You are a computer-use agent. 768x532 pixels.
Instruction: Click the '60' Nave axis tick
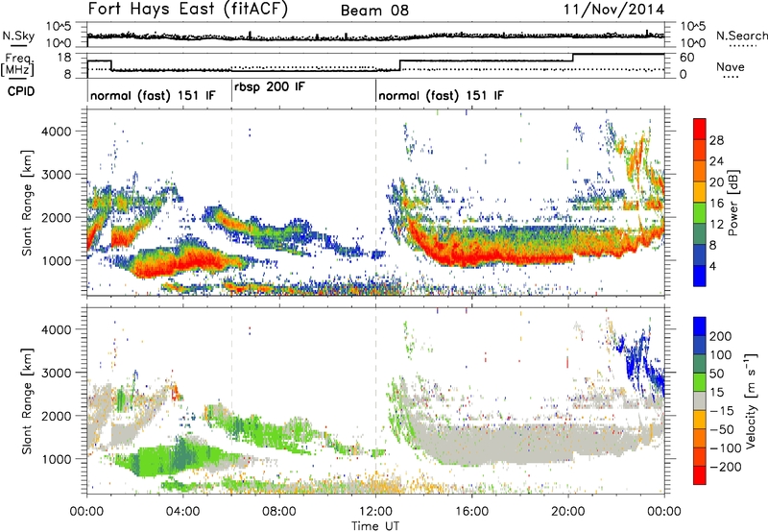(687, 58)
